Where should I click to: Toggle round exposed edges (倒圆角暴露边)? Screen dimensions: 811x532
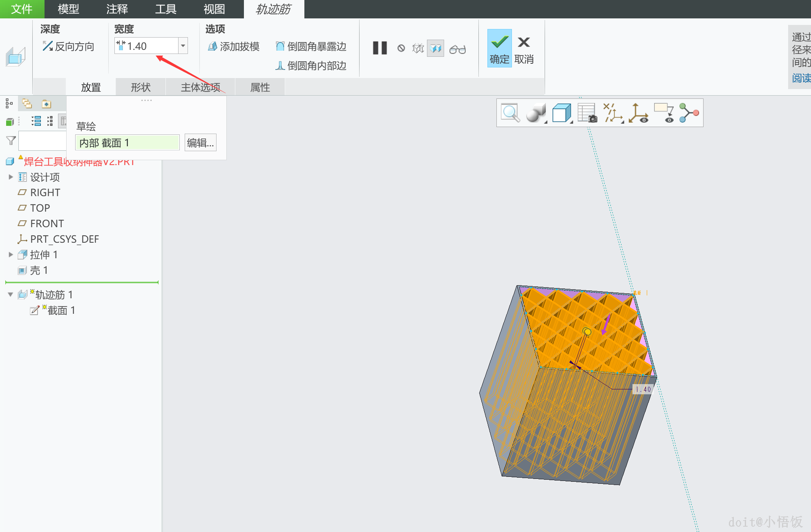tap(311, 47)
